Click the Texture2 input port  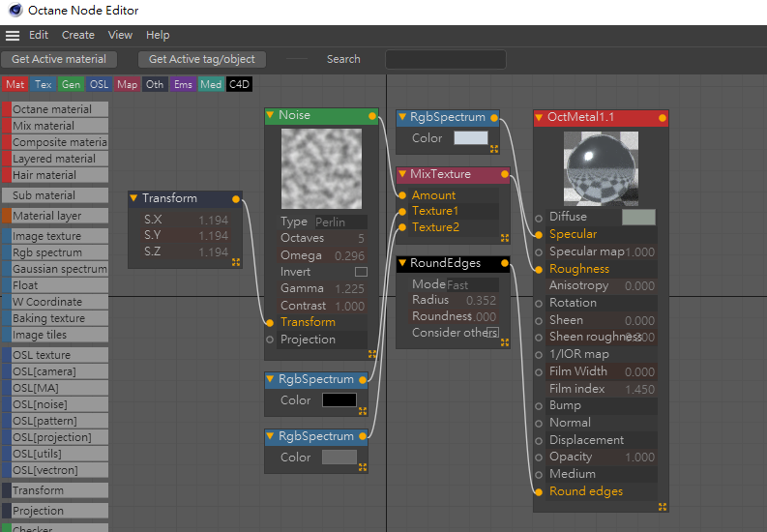[x=402, y=227]
